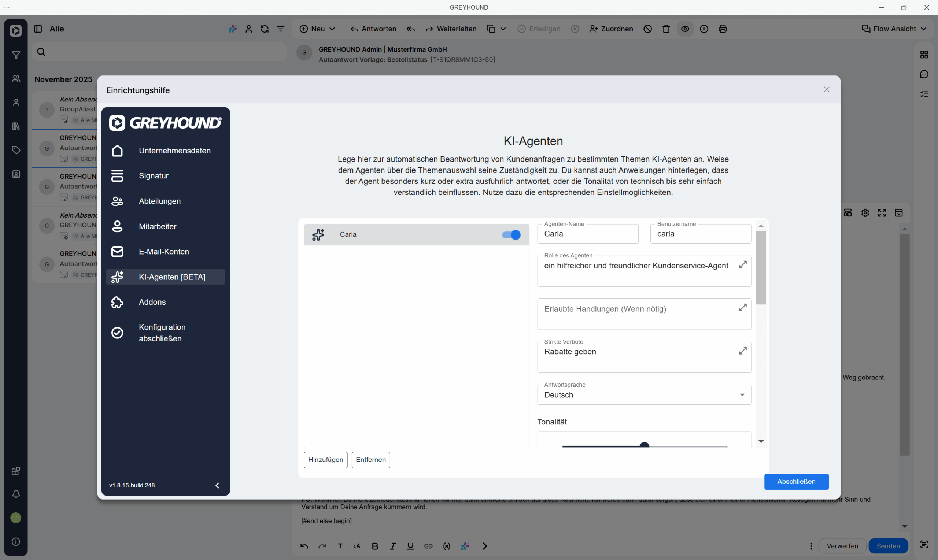Click the Hinzufügen button

(x=325, y=460)
